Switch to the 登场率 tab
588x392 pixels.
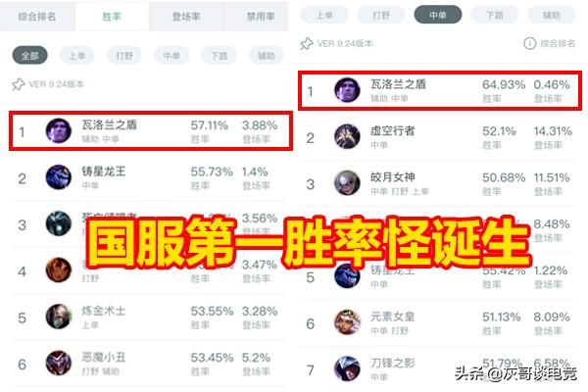186,16
